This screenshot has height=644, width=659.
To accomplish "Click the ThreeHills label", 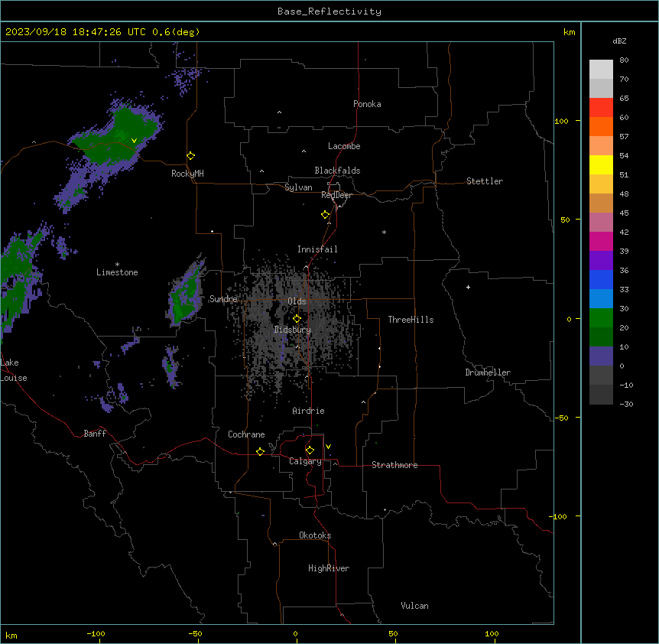I will tap(411, 320).
